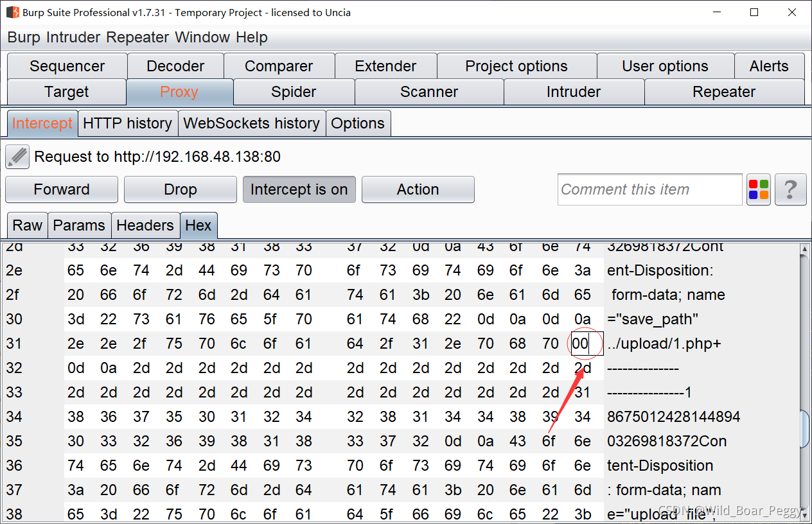Toggle the Intercept is on button

pos(299,189)
